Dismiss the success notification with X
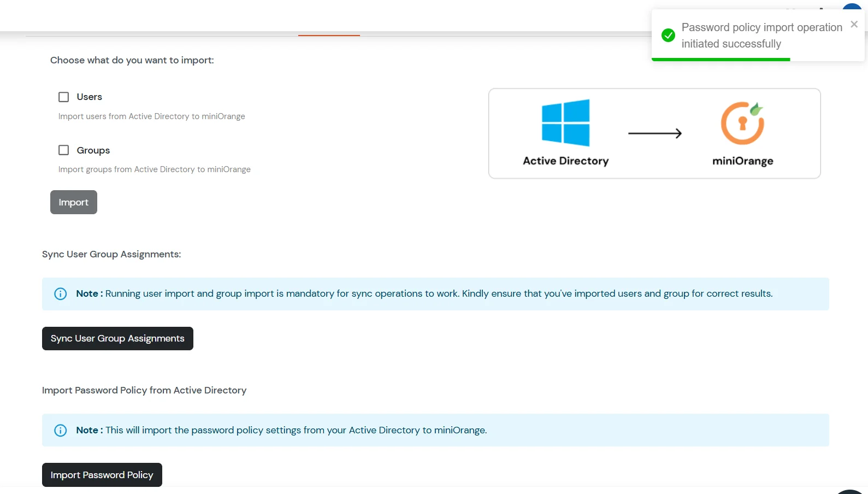 coord(854,25)
